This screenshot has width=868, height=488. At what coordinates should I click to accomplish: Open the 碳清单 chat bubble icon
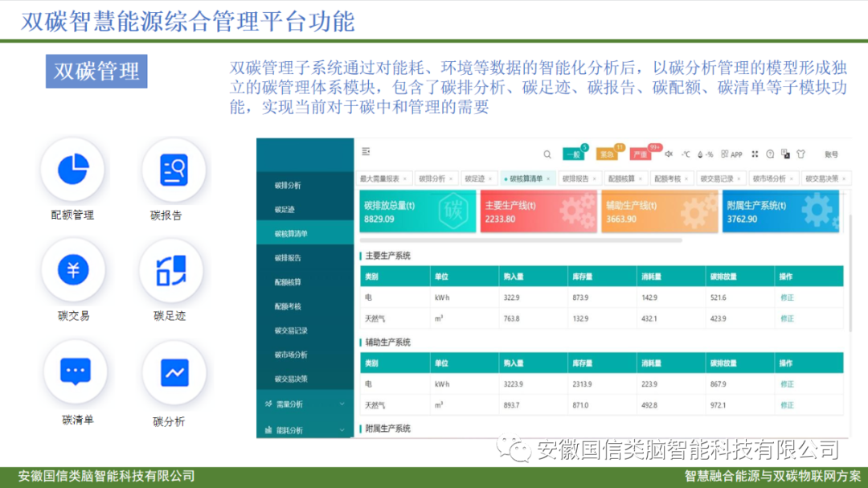[76, 371]
